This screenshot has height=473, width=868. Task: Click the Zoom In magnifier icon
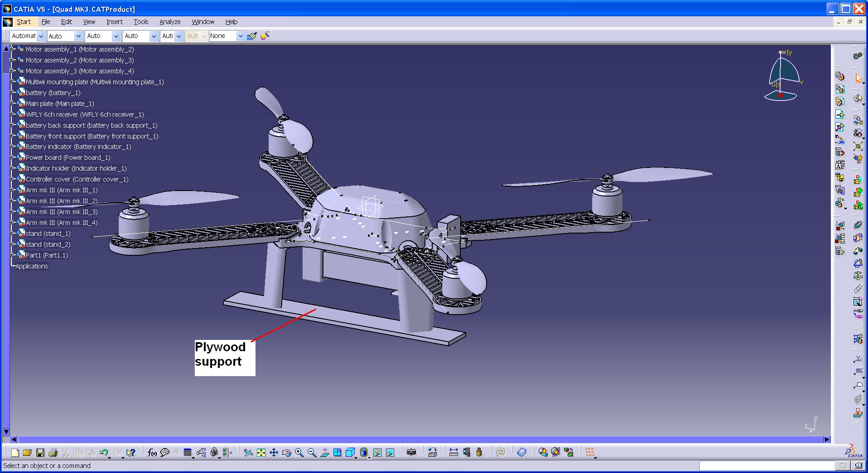[x=299, y=452]
